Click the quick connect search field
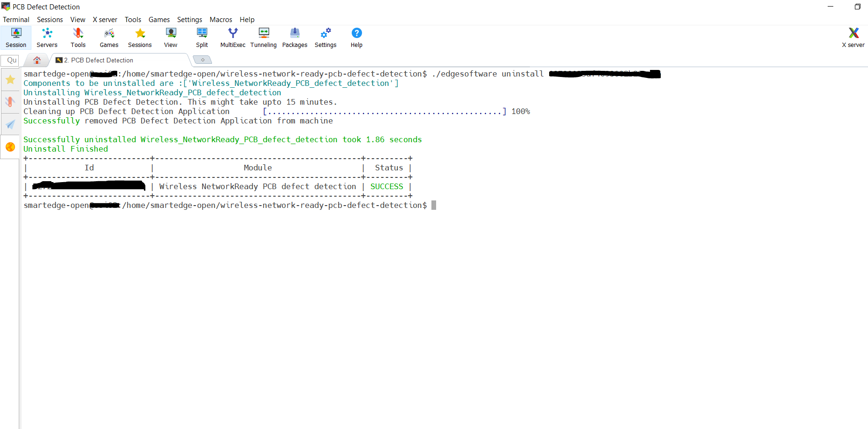Screen dimensions: 868x429 tap(10, 60)
